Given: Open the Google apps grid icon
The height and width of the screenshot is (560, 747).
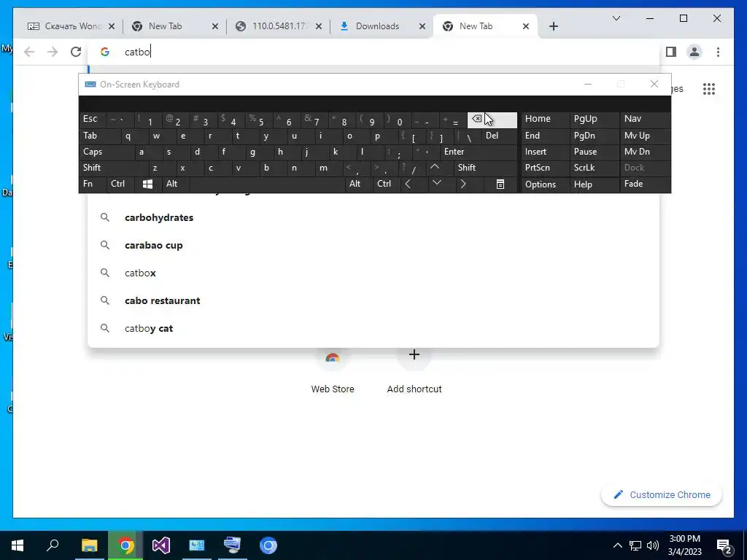Looking at the screenshot, I should coord(709,88).
